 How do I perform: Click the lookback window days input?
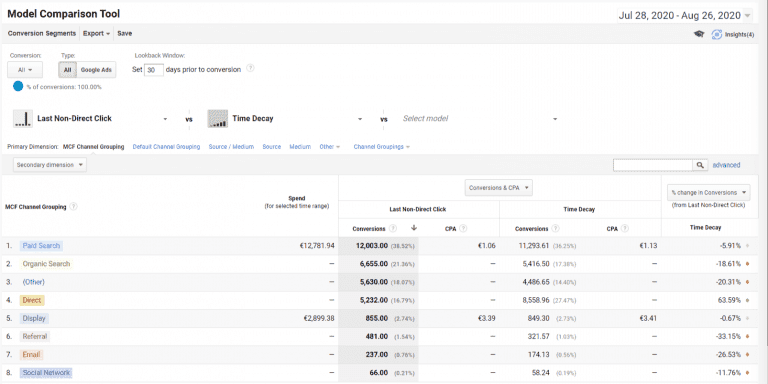154,70
